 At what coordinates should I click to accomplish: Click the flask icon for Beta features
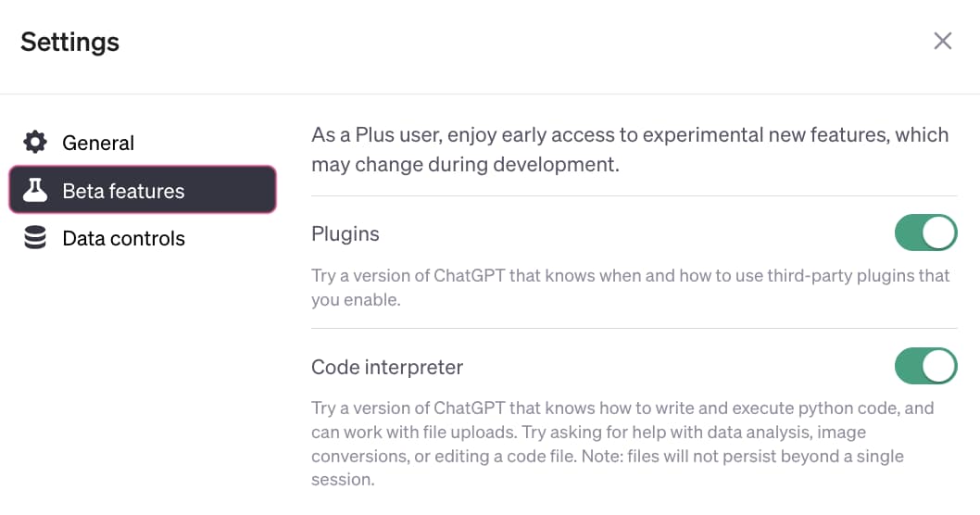[x=35, y=191]
